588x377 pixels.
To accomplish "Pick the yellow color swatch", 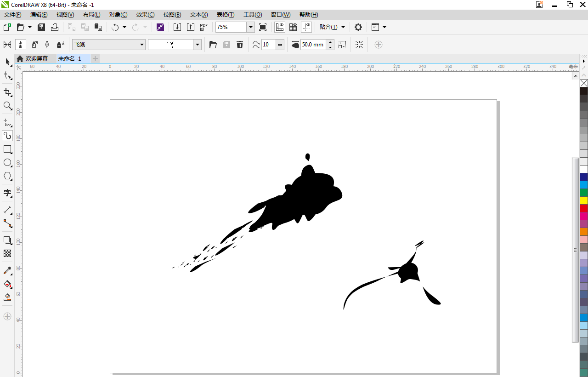I will coord(584,200).
